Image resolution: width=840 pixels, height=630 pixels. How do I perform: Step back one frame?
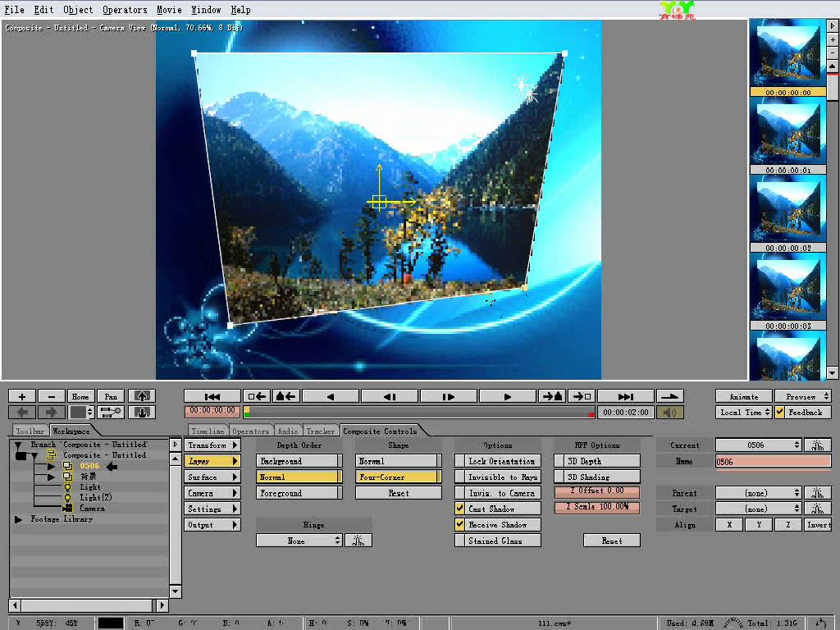pyautogui.click(x=390, y=396)
